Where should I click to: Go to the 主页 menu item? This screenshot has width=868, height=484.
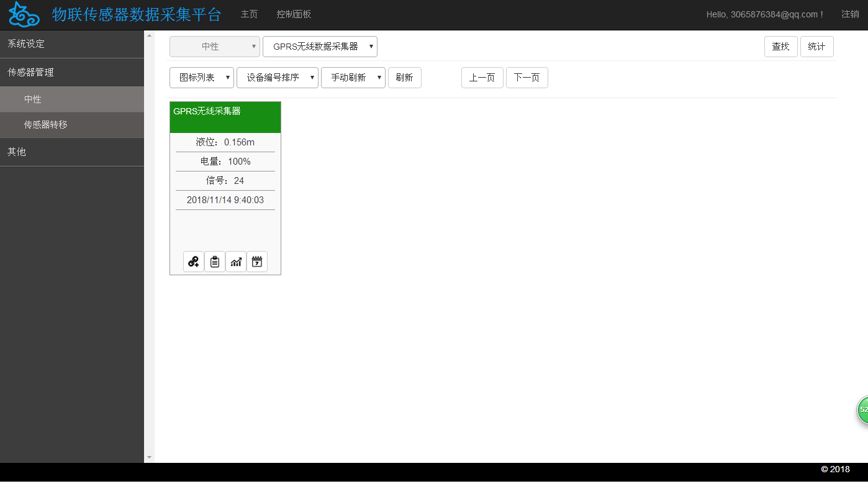(x=249, y=14)
